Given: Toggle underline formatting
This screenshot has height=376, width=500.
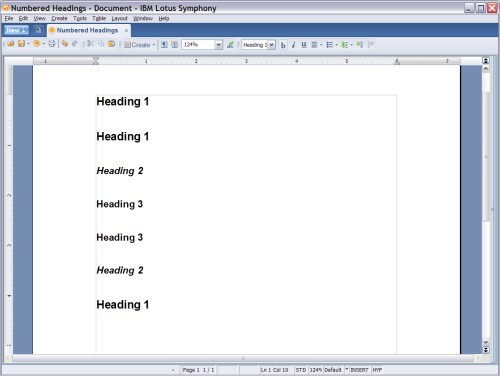Looking at the screenshot, I should (304, 45).
